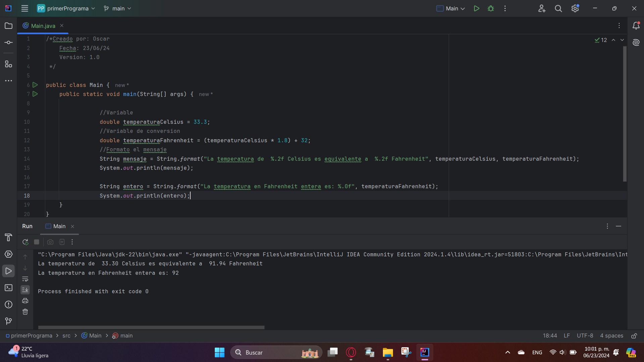The height and width of the screenshot is (362, 644).
Task: Open more run actions menu
Action: tap(505, 8)
